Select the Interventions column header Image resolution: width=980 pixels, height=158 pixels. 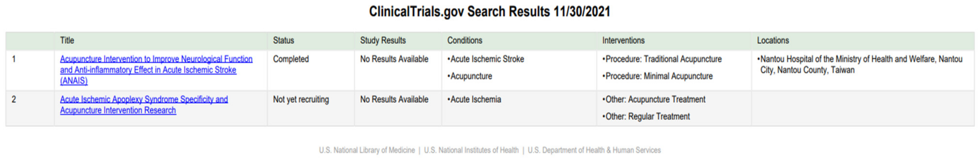pyautogui.click(x=623, y=40)
